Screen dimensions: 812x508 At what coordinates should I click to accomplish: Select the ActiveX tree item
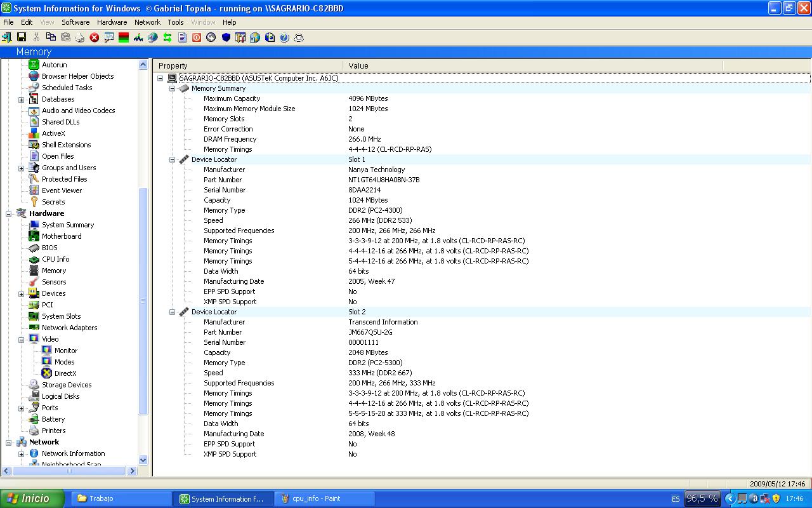[53, 133]
